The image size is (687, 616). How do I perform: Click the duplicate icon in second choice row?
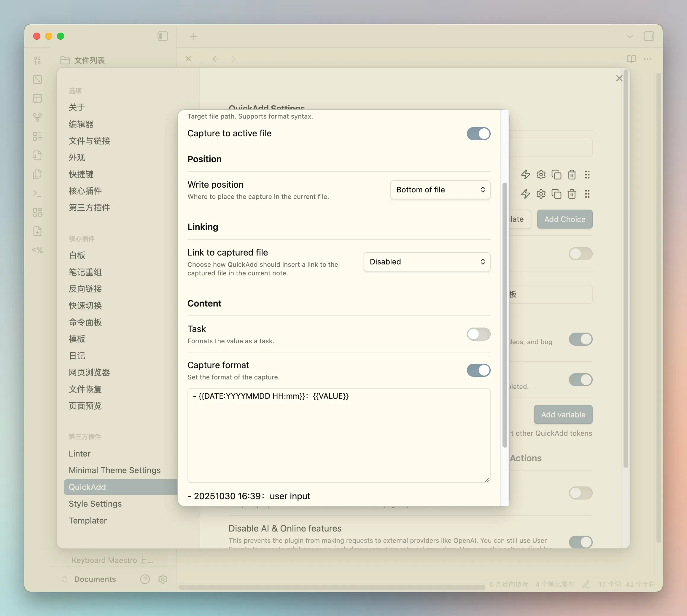point(556,194)
